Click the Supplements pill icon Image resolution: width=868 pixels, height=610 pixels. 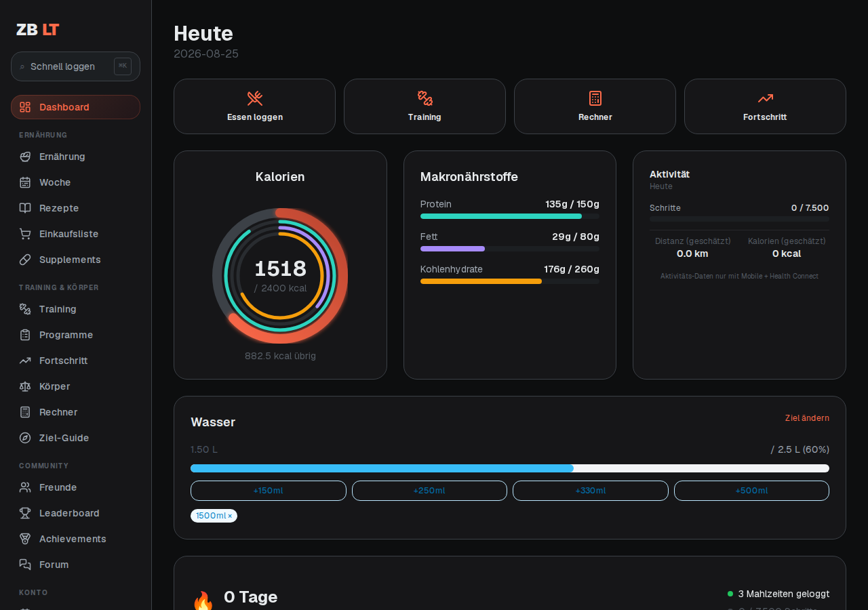(25, 260)
